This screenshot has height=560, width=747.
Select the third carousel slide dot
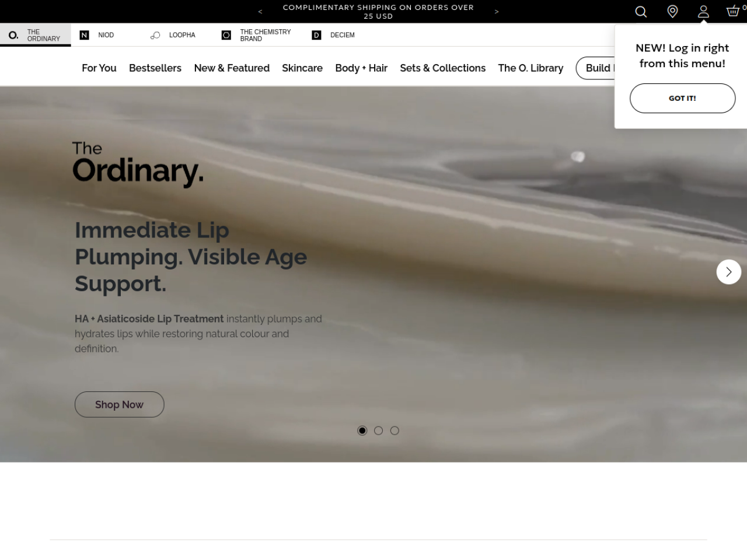[395, 430]
